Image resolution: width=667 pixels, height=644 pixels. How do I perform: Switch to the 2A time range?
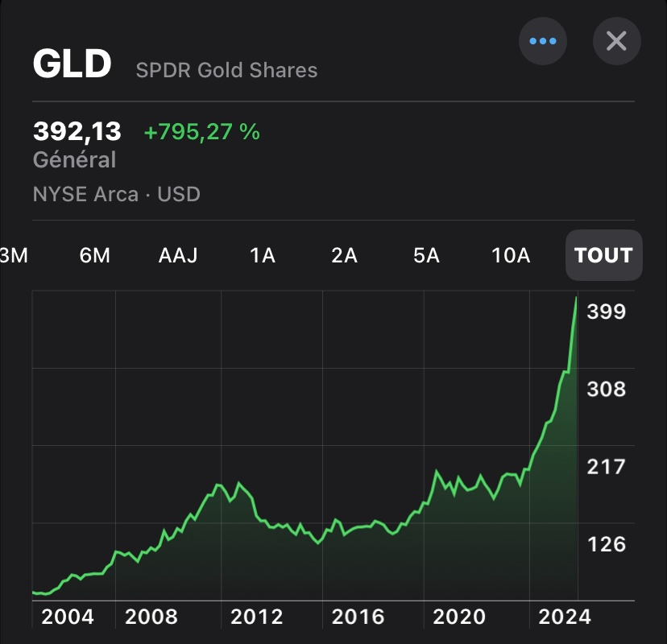[344, 255]
